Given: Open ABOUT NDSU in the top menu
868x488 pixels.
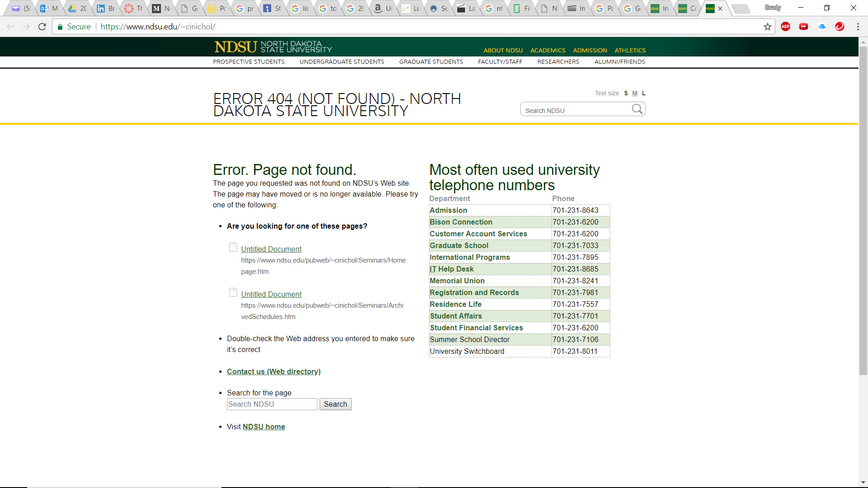Looking at the screenshot, I should tap(503, 50).
